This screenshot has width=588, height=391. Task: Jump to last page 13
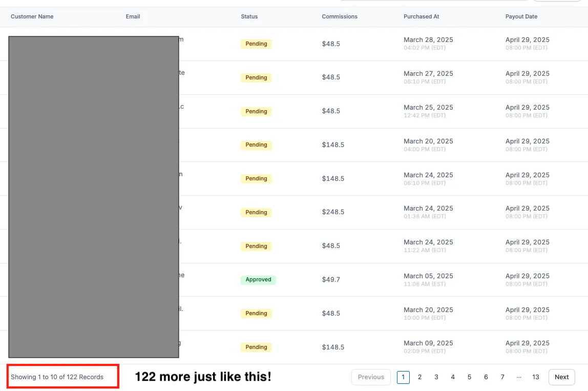tap(536, 377)
